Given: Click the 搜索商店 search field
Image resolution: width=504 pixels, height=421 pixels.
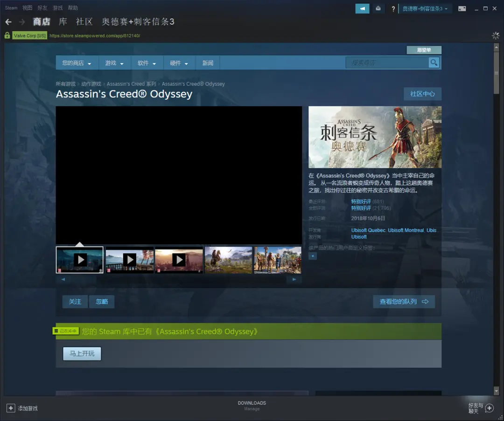Looking at the screenshot, I should [387, 62].
